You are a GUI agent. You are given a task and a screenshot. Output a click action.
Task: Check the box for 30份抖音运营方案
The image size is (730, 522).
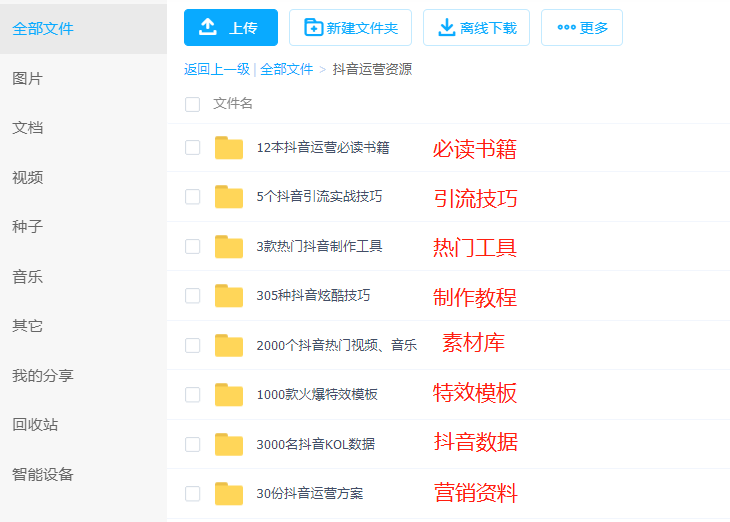(x=192, y=494)
